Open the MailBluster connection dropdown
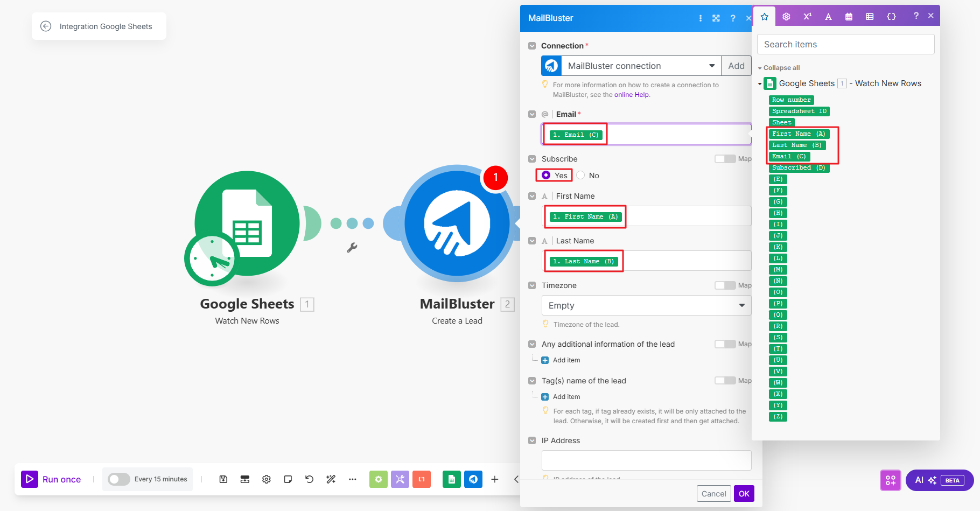 (x=712, y=66)
